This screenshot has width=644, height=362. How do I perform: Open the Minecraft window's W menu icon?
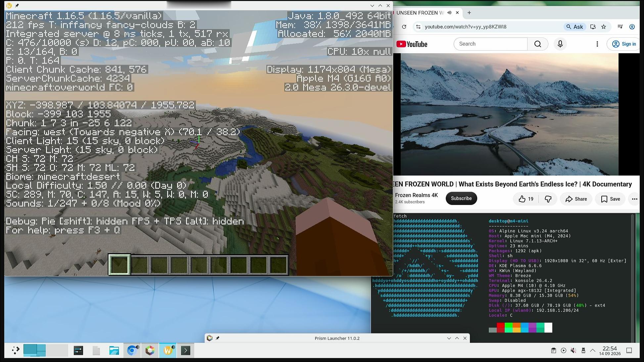[x=9, y=6]
